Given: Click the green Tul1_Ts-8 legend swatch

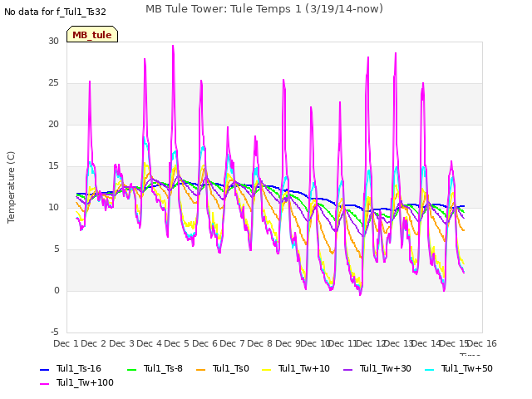Looking at the screenshot, I should click(131, 369).
